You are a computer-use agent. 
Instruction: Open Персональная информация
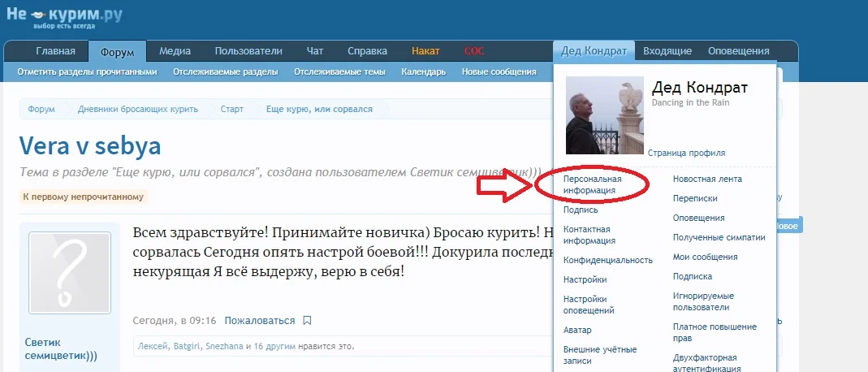pyautogui.click(x=592, y=184)
